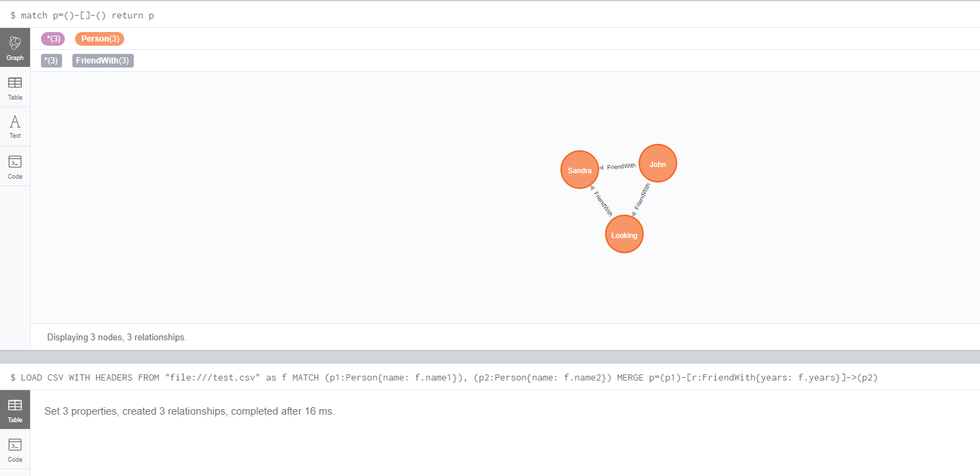Open the Text view of the query results
The image size is (980, 476).
(x=15, y=126)
